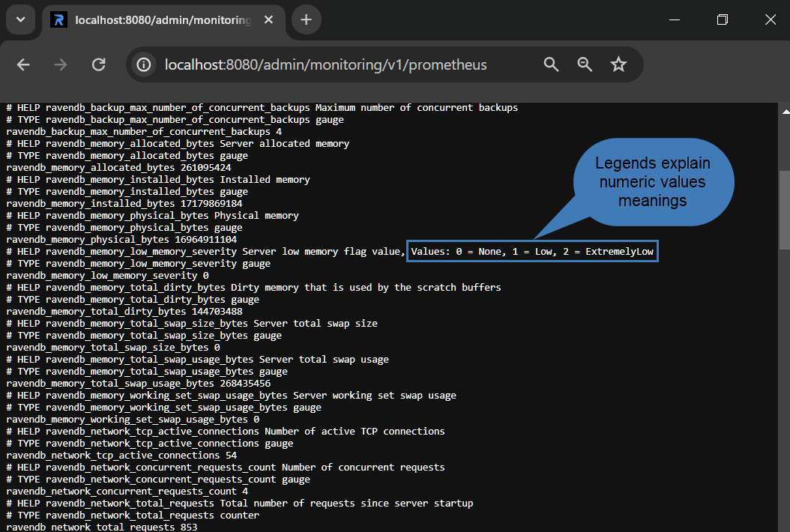This screenshot has width=790, height=532.
Task: Click the line 'ravendb_memory_low_memory_severity 0'
Action: tap(107, 276)
